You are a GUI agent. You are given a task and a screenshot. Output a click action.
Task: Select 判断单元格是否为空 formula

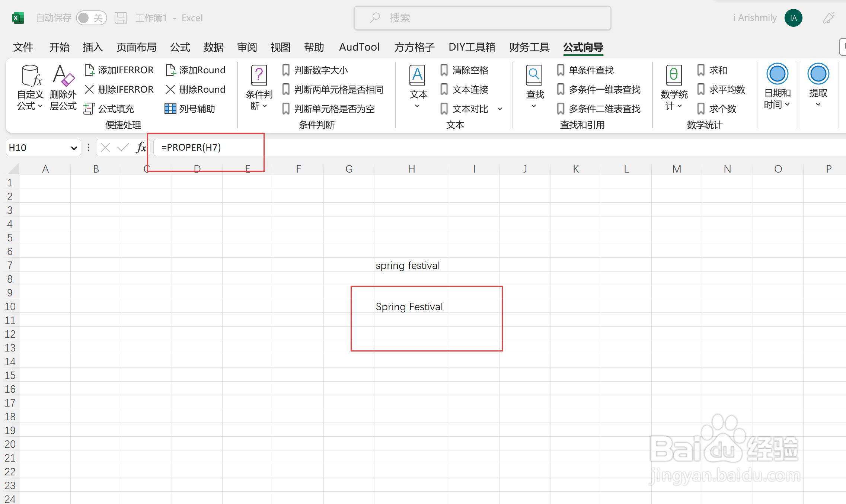tap(328, 109)
